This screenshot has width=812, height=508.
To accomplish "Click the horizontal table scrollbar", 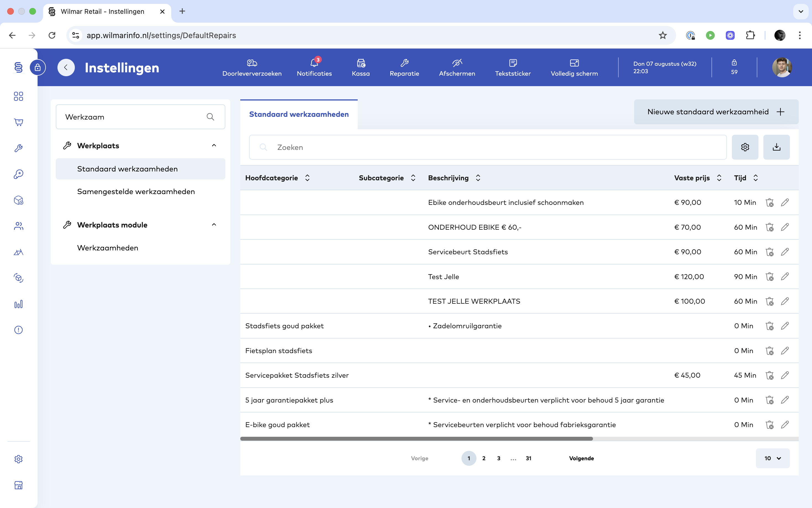I will pyautogui.click(x=416, y=438).
